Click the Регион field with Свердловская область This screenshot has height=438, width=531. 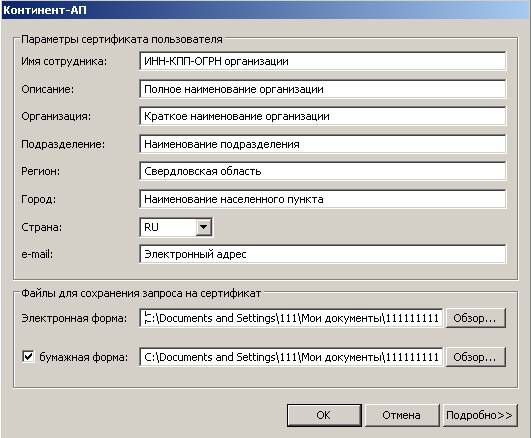click(x=322, y=171)
